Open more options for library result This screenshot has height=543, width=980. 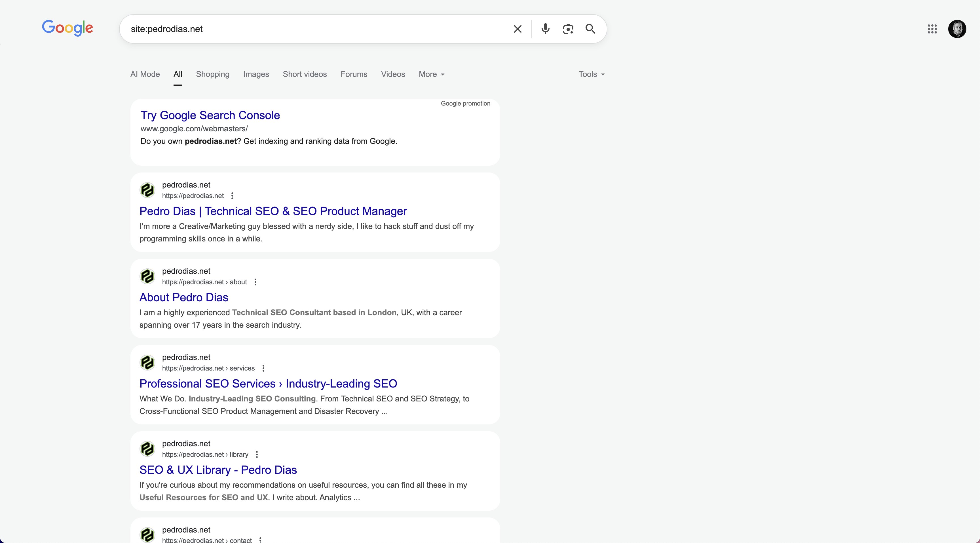pyautogui.click(x=257, y=454)
